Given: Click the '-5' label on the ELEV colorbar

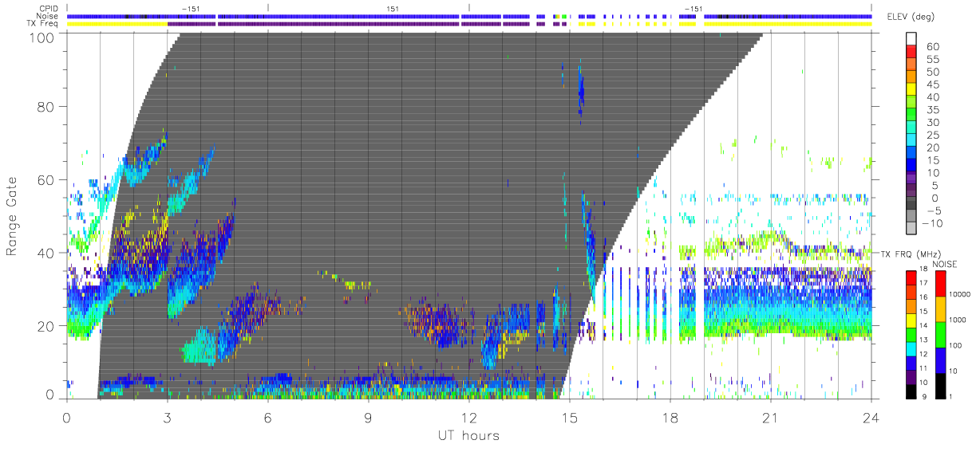Looking at the screenshot, I should [x=933, y=210].
